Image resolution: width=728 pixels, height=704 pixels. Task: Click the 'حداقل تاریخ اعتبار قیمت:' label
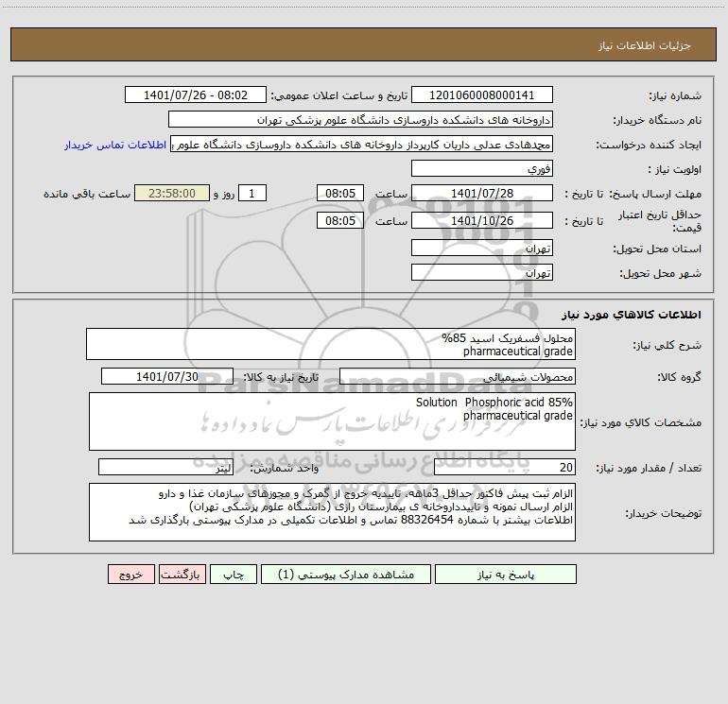tap(660, 221)
